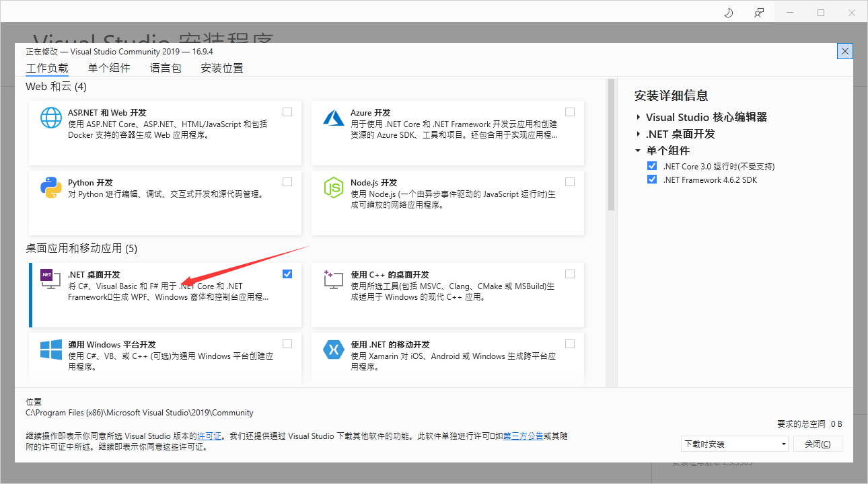Expand Visual Studio 核心编辑器 details
The height and width of the screenshot is (484, 868).
point(638,117)
